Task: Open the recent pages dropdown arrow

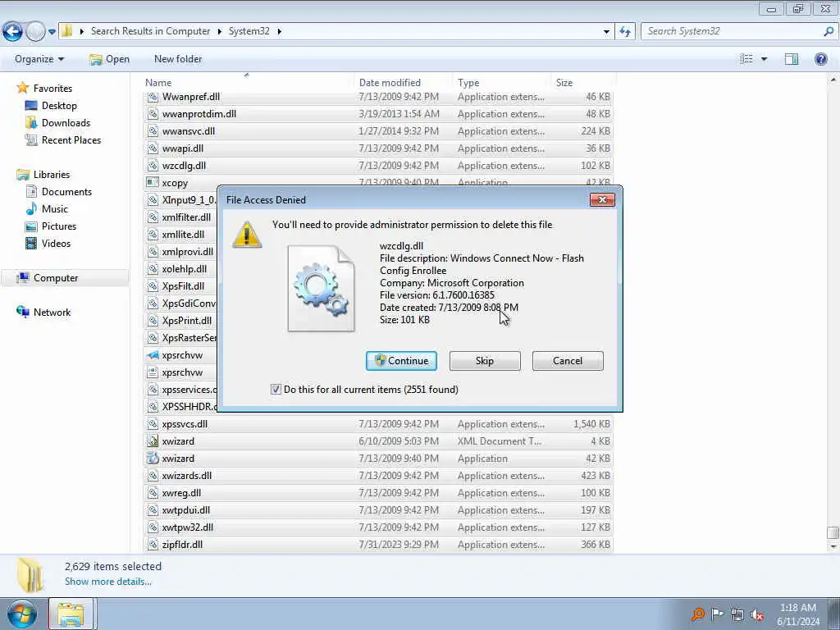Action: pyautogui.click(x=52, y=32)
